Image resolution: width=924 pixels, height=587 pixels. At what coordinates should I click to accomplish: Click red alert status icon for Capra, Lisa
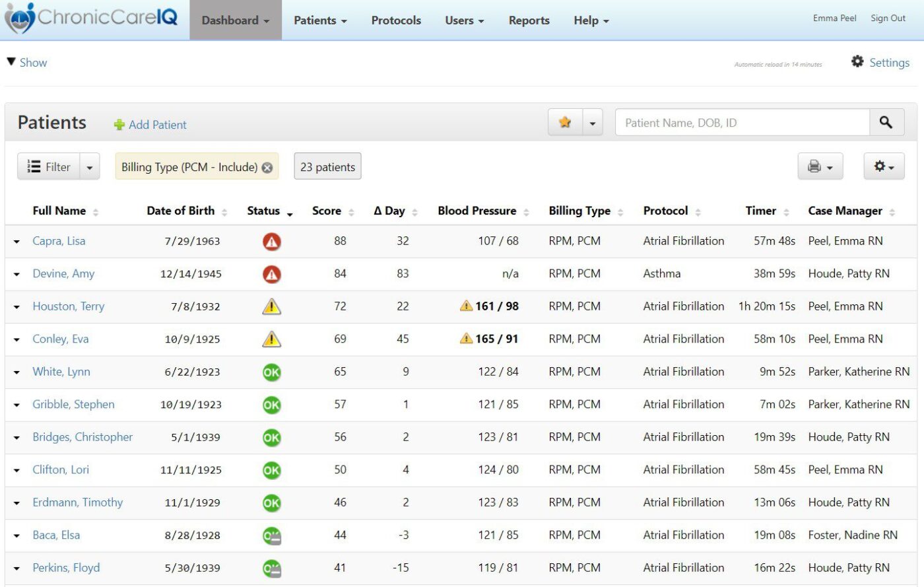[x=271, y=242]
